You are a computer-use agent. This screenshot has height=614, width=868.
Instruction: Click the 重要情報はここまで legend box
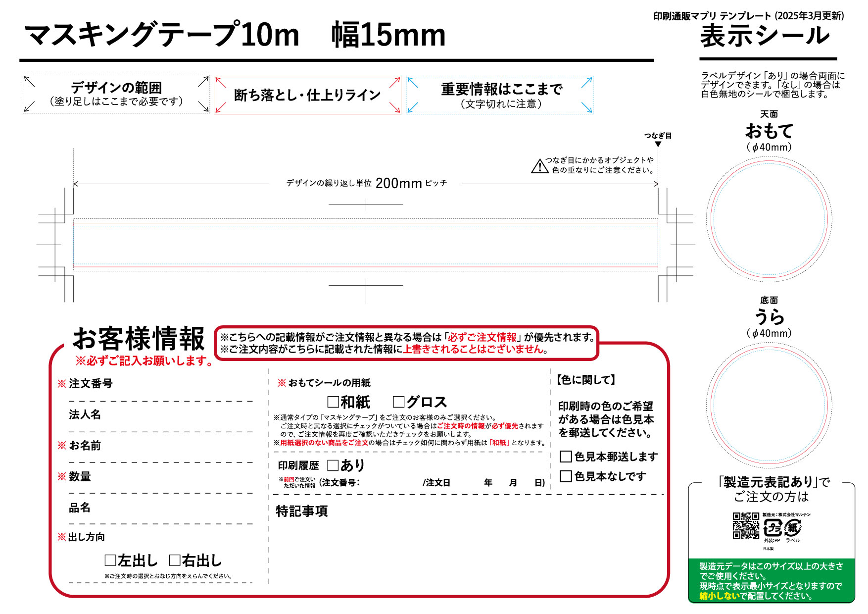coord(500,95)
